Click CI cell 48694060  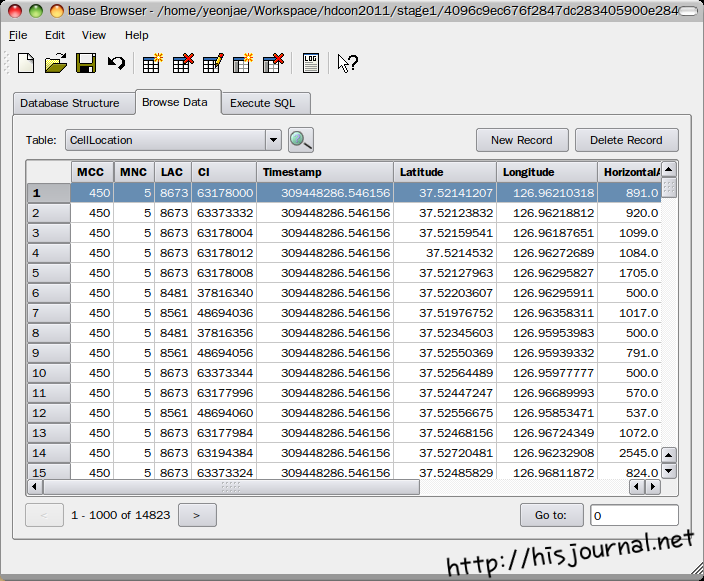pos(224,413)
